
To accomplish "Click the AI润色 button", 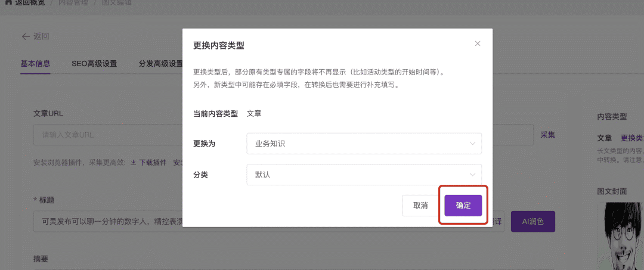I will tap(532, 222).
